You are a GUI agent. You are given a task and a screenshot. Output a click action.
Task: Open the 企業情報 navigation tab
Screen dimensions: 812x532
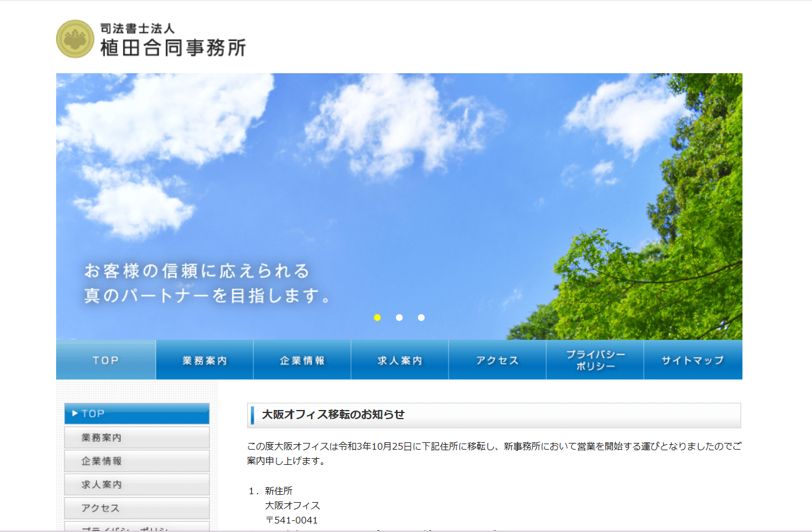click(x=301, y=360)
